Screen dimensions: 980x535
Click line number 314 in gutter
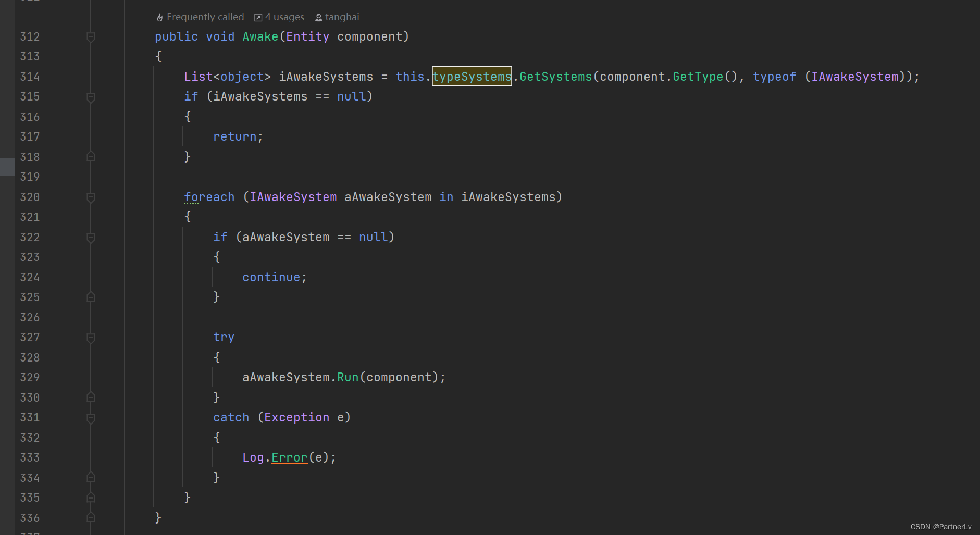click(x=30, y=77)
